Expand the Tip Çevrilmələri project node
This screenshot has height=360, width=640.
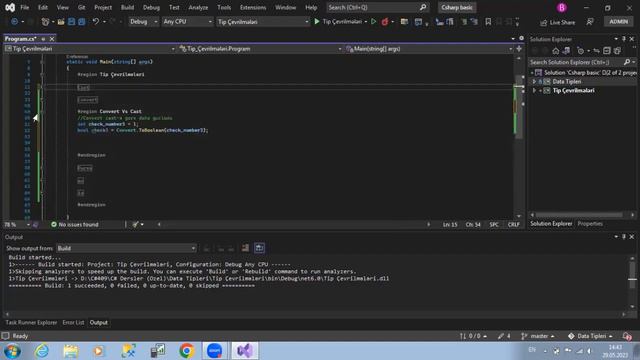tap(534, 91)
